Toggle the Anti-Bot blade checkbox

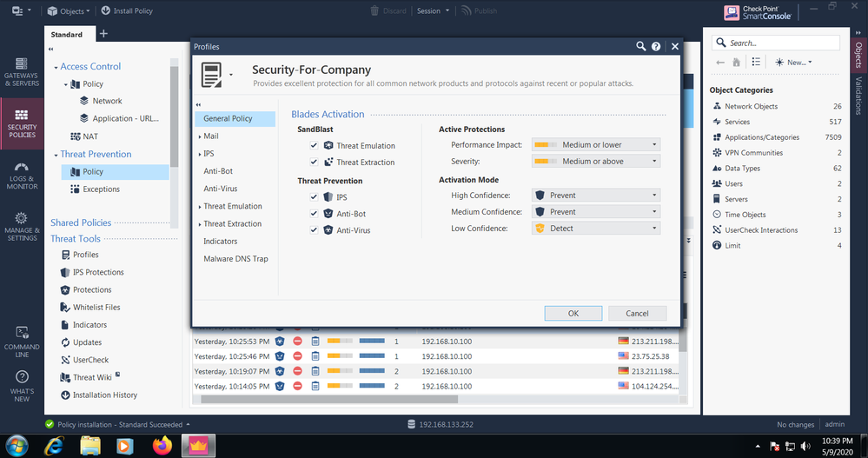pos(315,214)
